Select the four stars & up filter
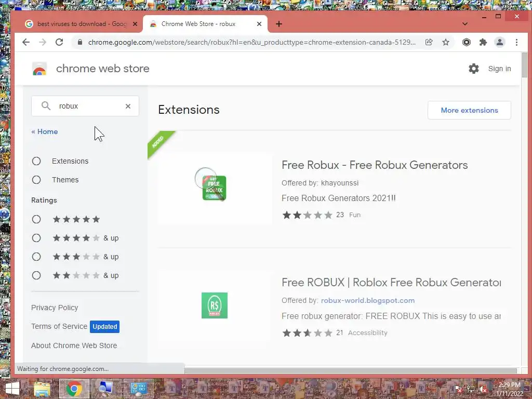The width and height of the screenshot is (532, 399). 36,238
